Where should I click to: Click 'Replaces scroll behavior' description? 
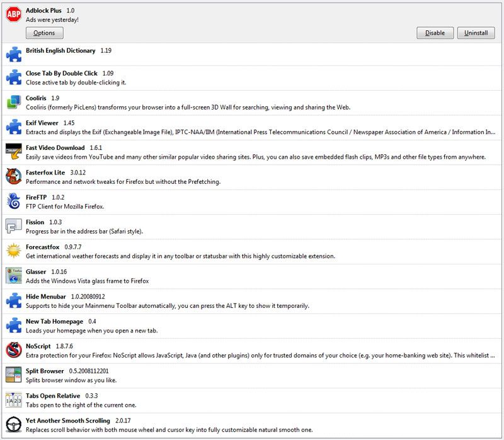(169, 430)
